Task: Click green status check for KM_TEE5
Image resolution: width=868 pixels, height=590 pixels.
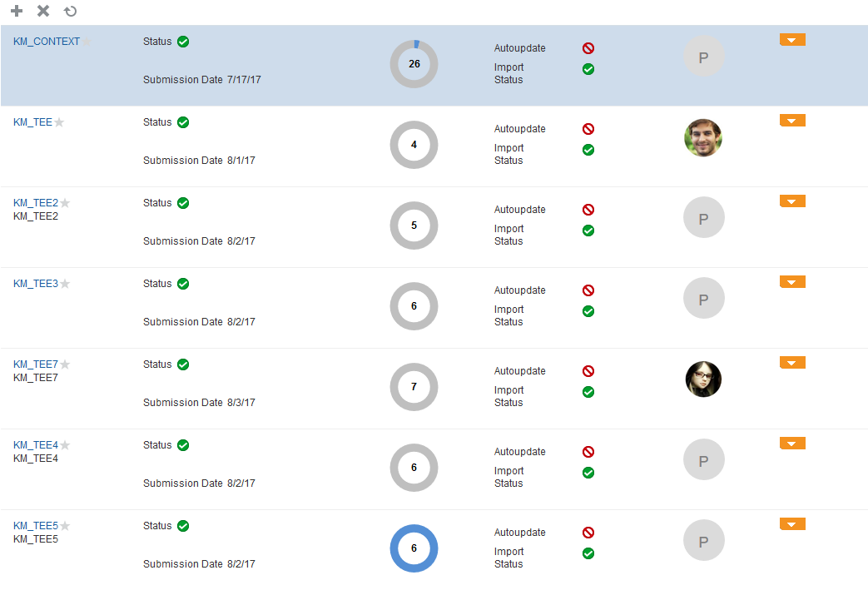Action: (183, 526)
